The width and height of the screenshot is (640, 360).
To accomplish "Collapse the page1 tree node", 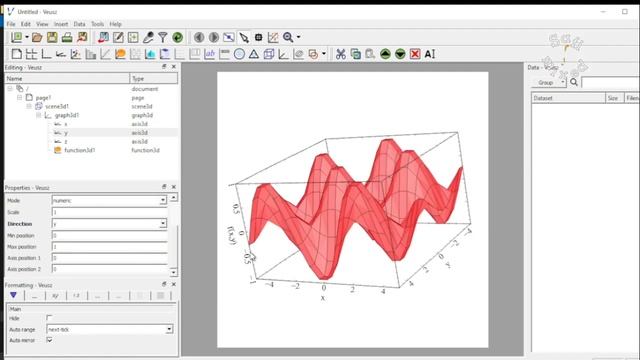I will (x=20, y=98).
